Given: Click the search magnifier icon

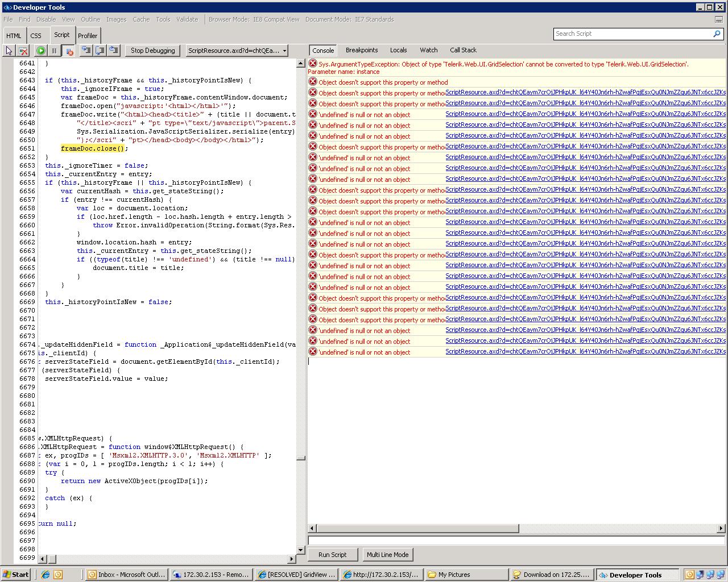Looking at the screenshot, I should 717,34.
